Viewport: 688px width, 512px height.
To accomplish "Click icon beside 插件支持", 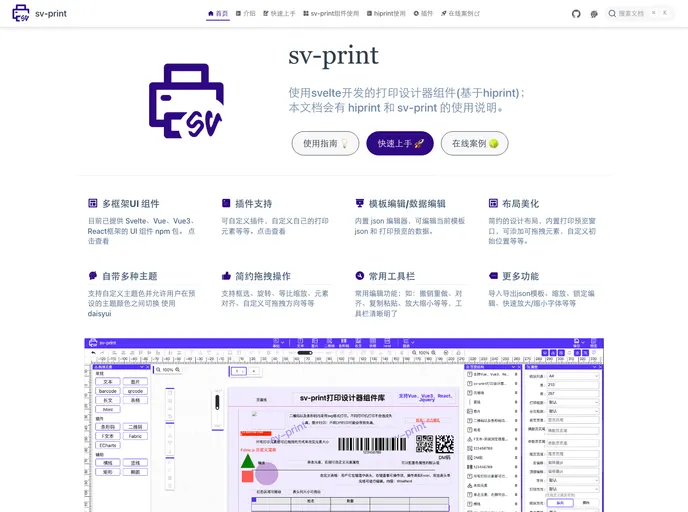I will click(x=226, y=203).
